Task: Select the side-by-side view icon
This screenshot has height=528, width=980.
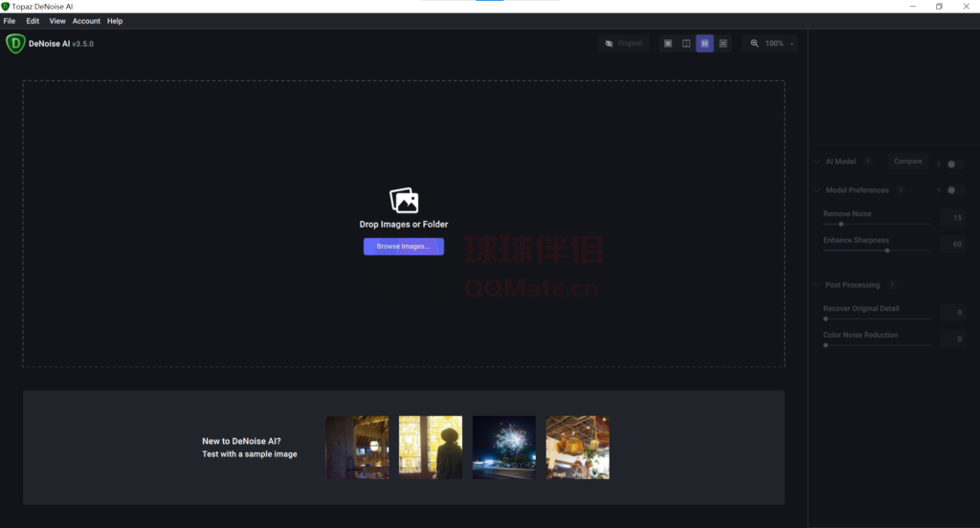Action: click(x=704, y=43)
